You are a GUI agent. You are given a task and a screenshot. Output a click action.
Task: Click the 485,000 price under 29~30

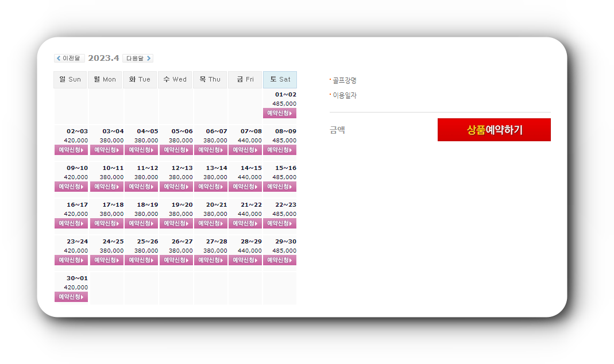(x=284, y=251)
